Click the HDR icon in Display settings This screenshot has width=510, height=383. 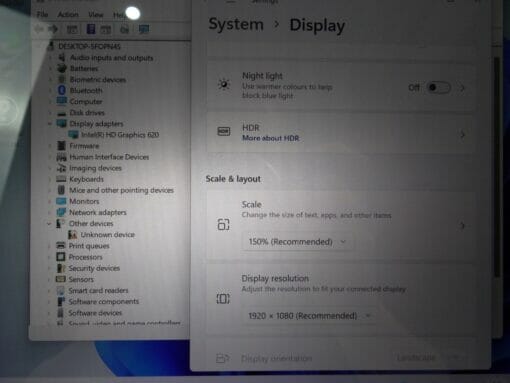coord(224,131)
